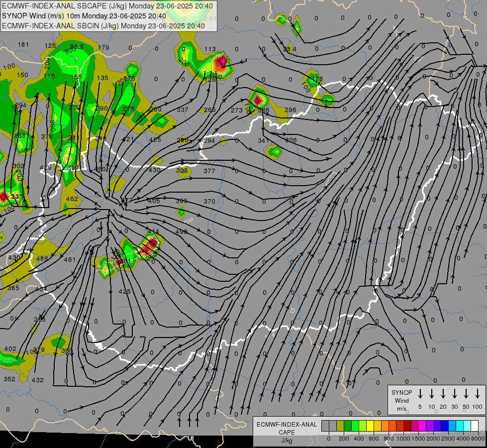Viewport: 487px width, 448px height.
Task: Click the map value 306
Action: pos(291,140)
